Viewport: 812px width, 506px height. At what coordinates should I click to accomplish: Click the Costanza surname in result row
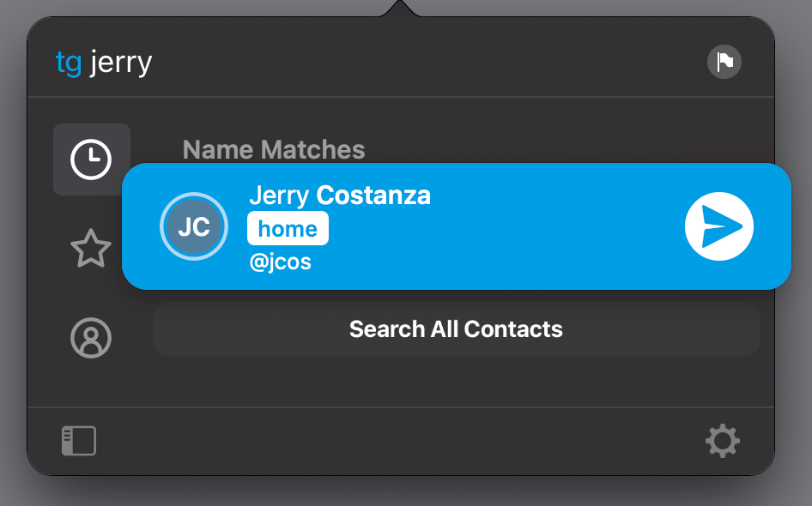[x=373, y=195]
